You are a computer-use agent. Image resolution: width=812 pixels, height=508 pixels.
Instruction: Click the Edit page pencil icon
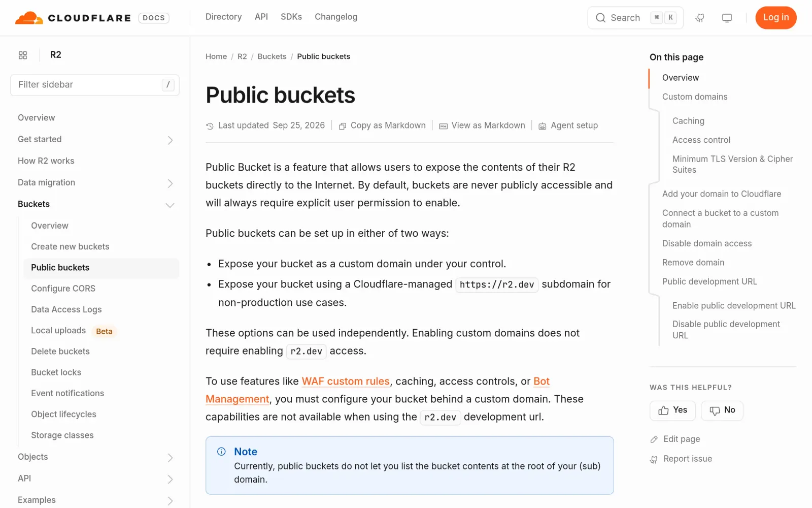[654, 439]
